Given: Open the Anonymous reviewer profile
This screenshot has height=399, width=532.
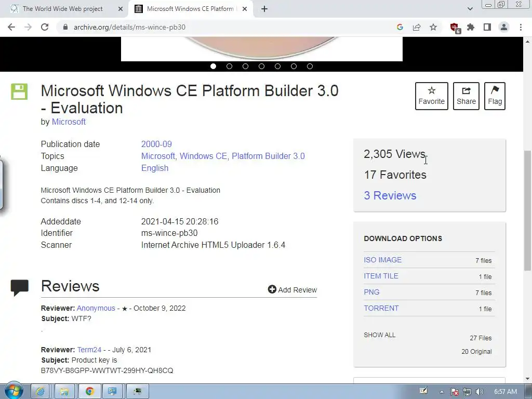Looking at the screenshot, I should coord(96,308).
